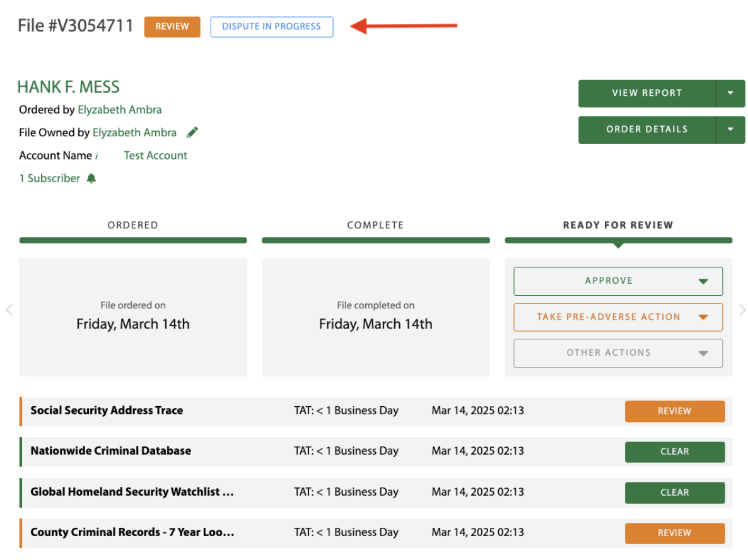Screen dimensions: 748x560
Task: Click the Order Details button
Action: click(x=646, y=129)
